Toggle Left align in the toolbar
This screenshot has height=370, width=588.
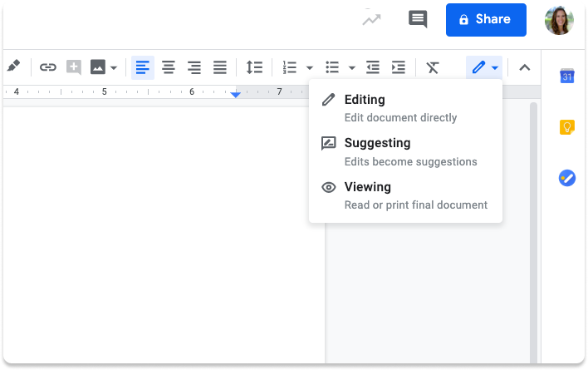(143, 67)
